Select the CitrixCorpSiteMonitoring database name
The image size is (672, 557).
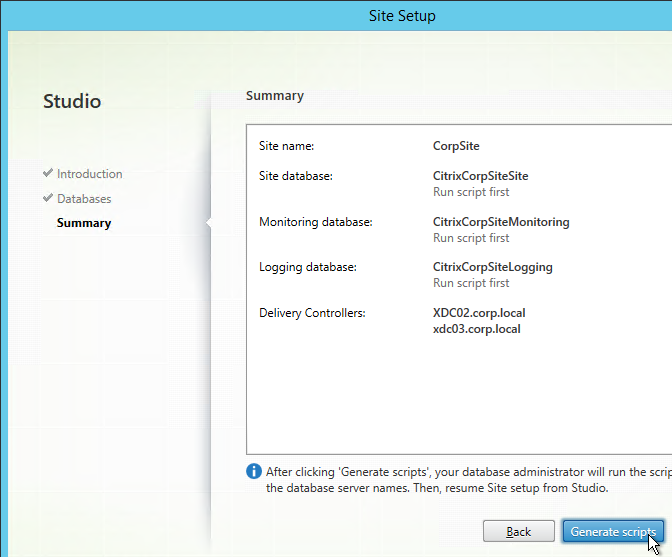pyautogui.click(x=501, y=222)
